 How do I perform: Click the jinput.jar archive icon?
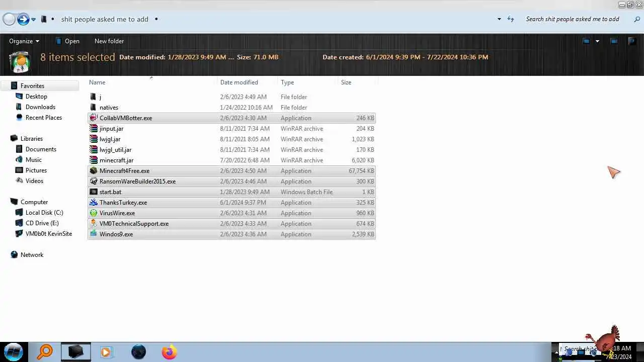[93, 129]
